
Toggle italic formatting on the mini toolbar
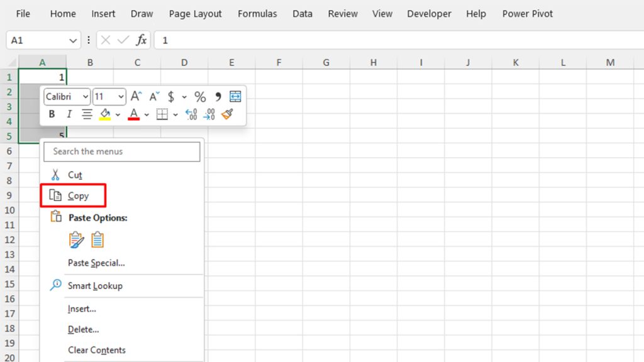point(69,114)
